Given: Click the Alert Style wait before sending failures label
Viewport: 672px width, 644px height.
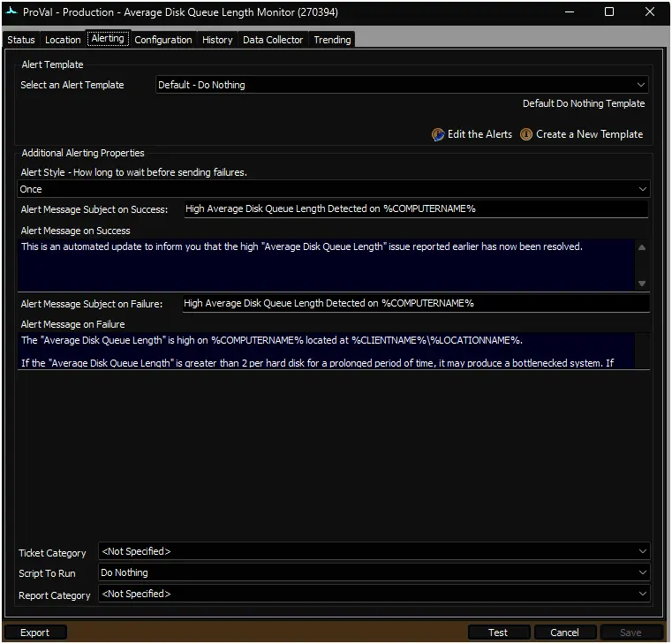Looking at the screenshot, I should coord(133,172).
